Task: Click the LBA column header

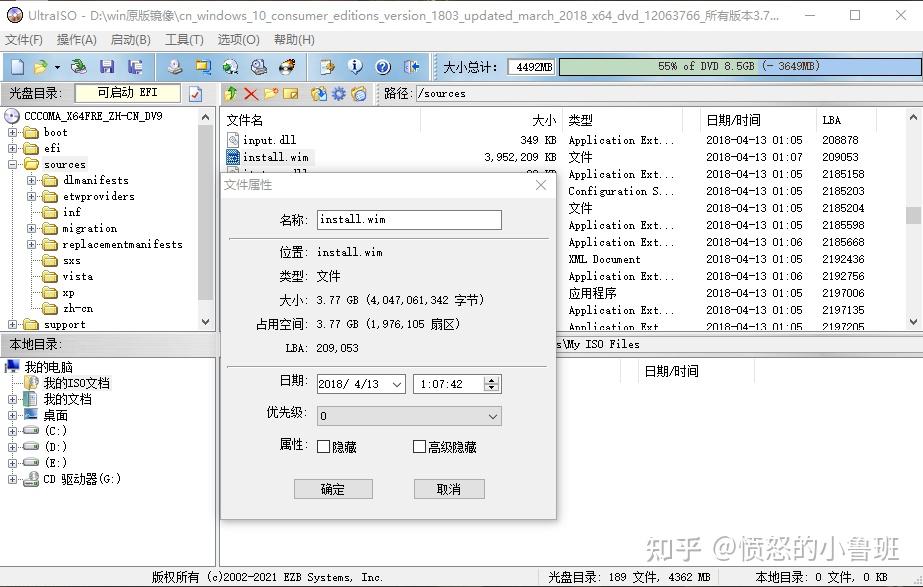Action: 831,121
